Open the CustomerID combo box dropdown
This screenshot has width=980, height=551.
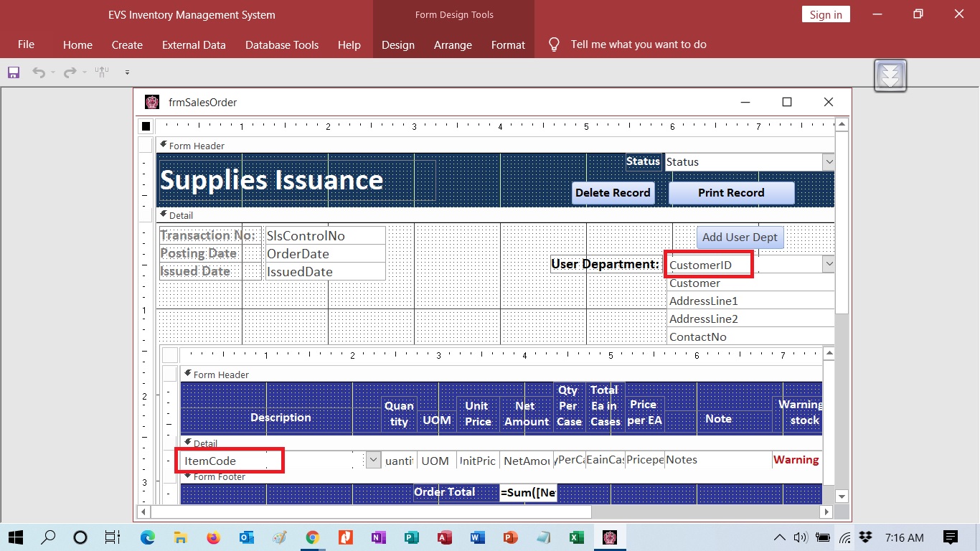pyautogui.click(x=829, y=265)
